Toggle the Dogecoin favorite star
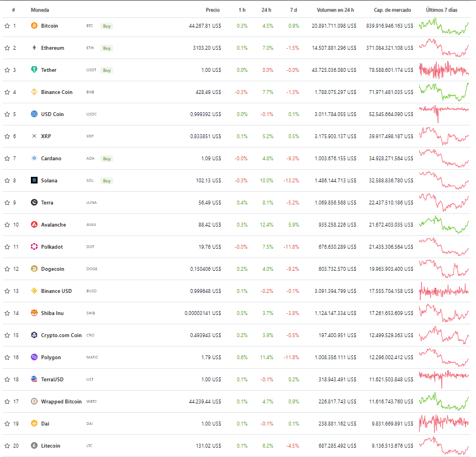 point(7,269)
